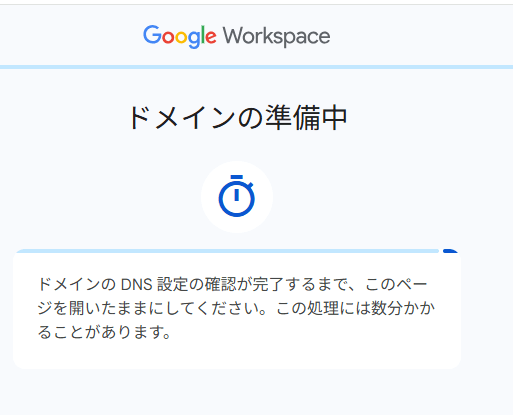The height and width of the screenshot is (415, 513).
Task: Click the first line of the DNS message
Action: (232, 284)
